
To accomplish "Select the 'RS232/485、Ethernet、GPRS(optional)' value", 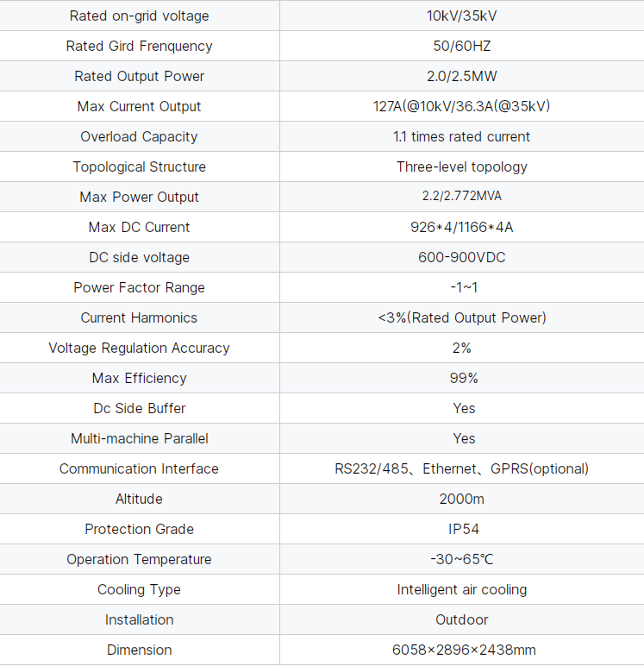I will click(461, 468).
